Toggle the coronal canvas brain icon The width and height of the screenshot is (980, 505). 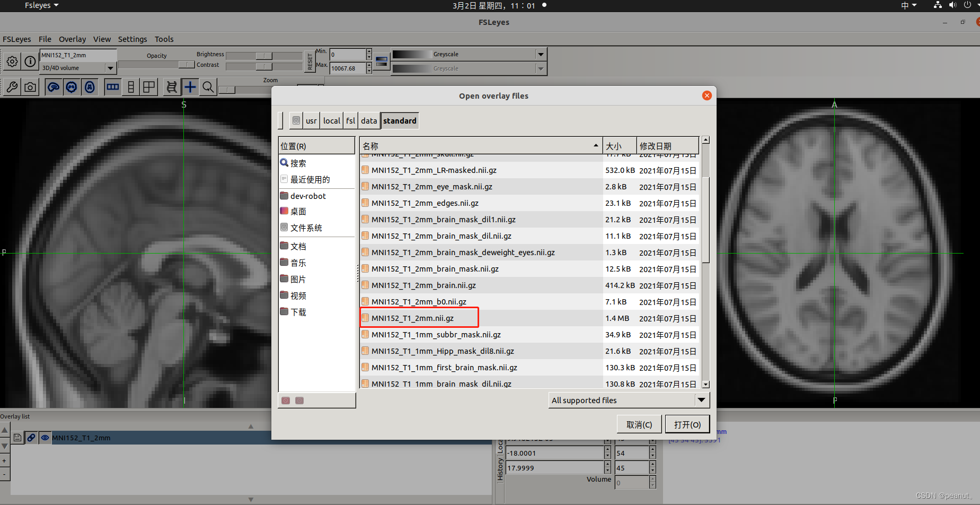[72, 86]
